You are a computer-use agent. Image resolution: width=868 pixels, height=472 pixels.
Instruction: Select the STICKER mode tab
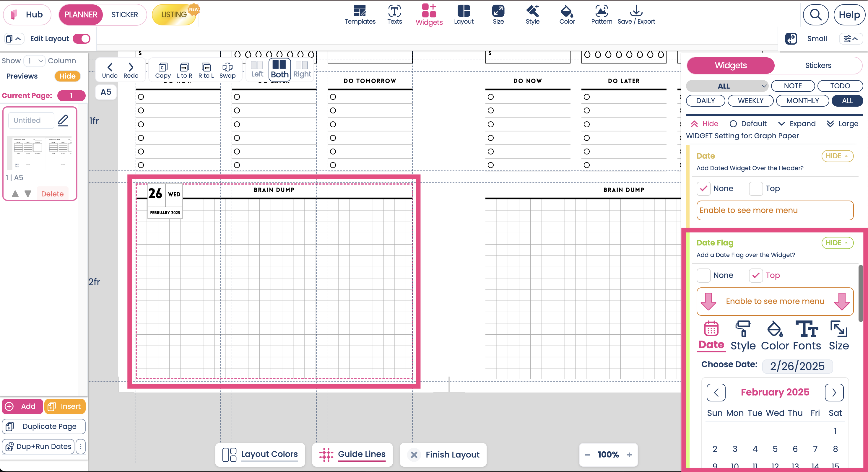(124, 15)
